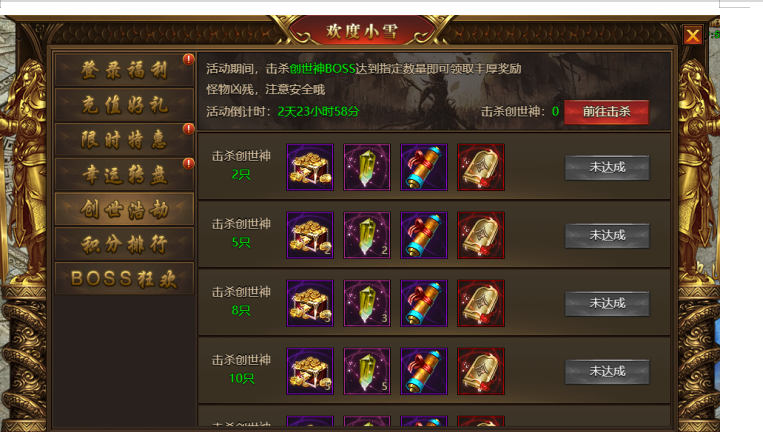Click 未达成 button for 10只 reward
Screen dimensions: 763x445
[x=607, y=371]
